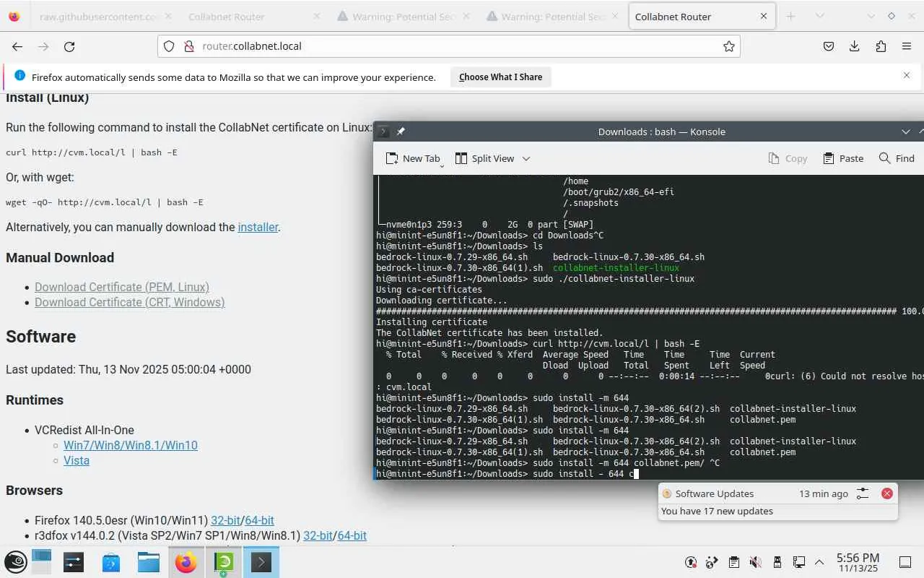The image size is (924, 578).
Task: Click the Show Desktop button
Action: click(905, 562)
